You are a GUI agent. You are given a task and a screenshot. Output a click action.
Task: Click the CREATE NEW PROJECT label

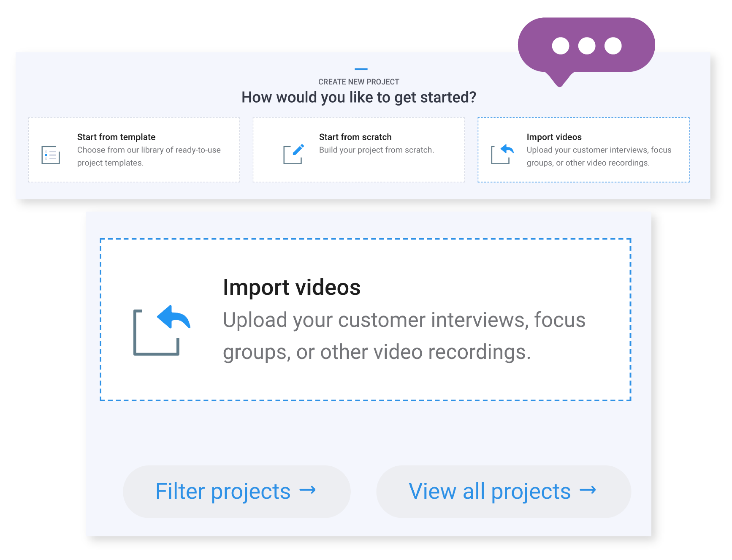coord(359,82)
